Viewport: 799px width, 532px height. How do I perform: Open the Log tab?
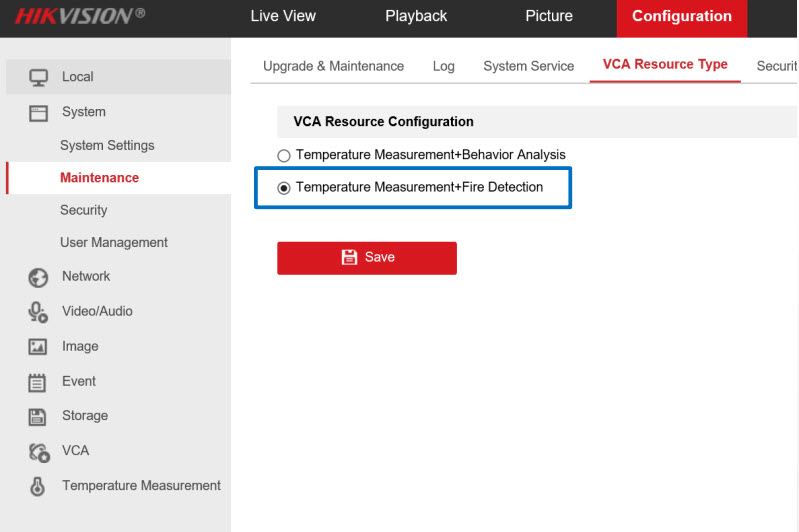(443, 66)
